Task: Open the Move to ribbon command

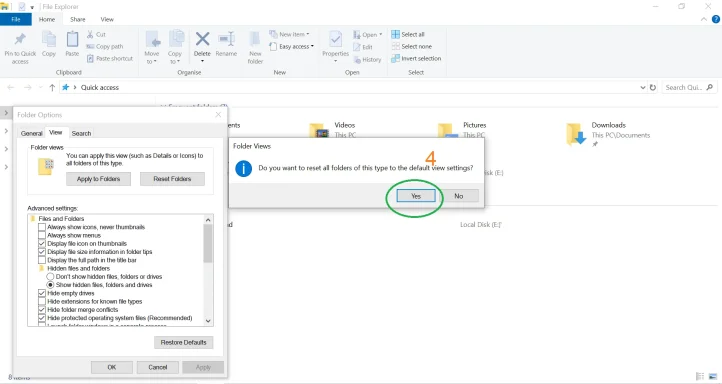Action: tap(152, 47)
